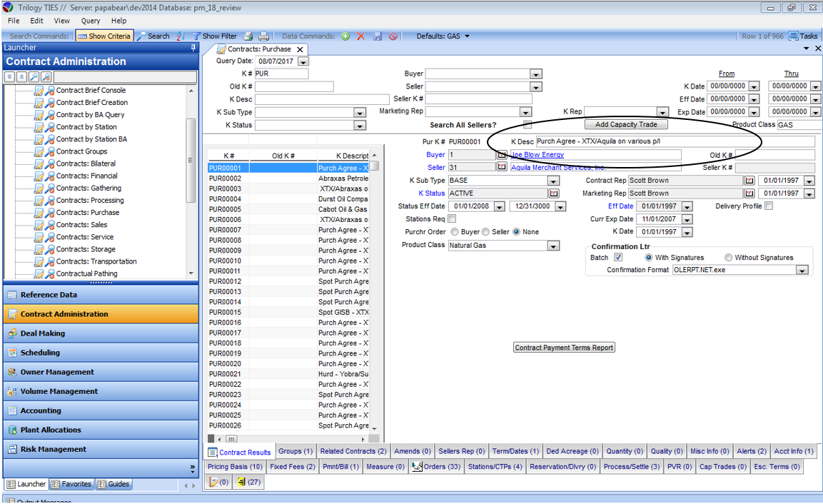The height and width of the screenshot is (504, 823).
Task: Open the K Sub Type BASE dropdown
Action: [x=553, y=181]
